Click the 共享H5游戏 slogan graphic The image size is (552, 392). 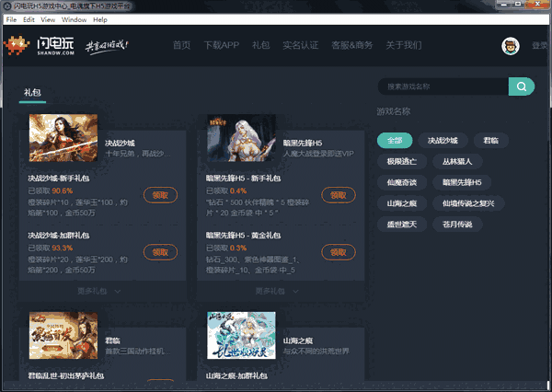pos(107,47)
